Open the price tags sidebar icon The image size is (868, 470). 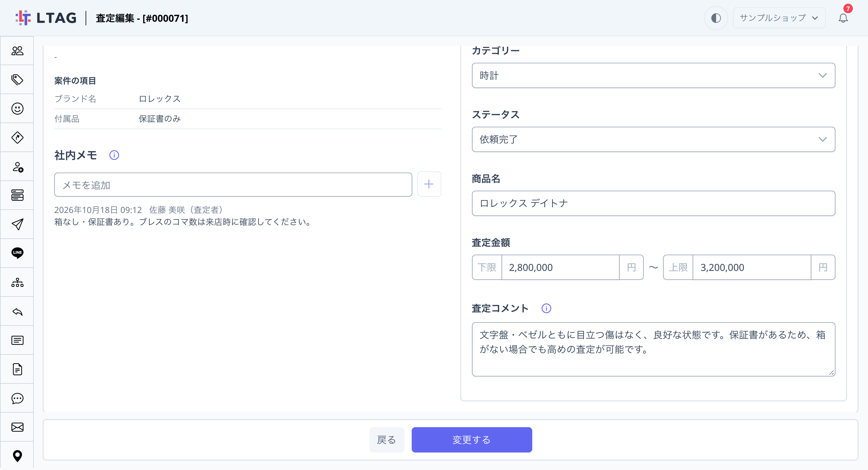[17, 80]
